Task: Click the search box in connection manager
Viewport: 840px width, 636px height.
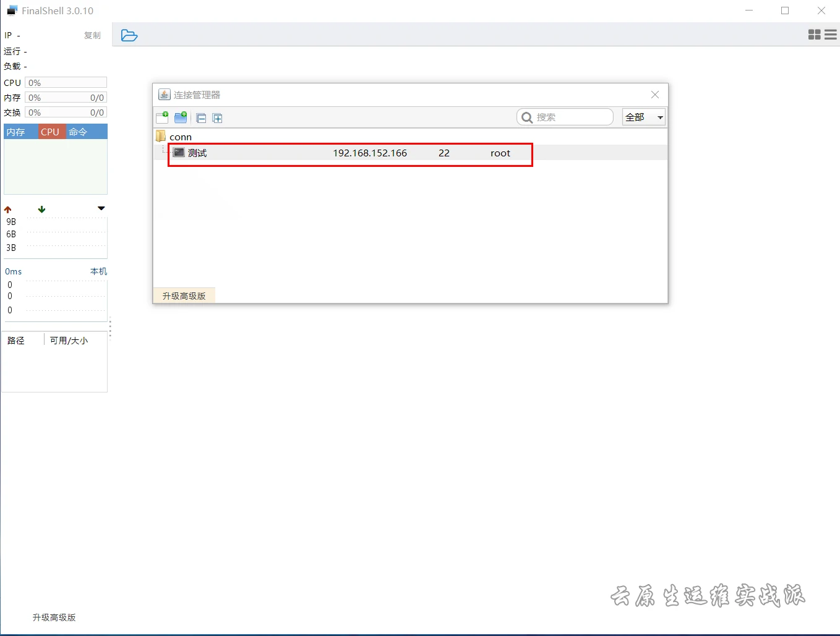Action: (x=565, y=117)
